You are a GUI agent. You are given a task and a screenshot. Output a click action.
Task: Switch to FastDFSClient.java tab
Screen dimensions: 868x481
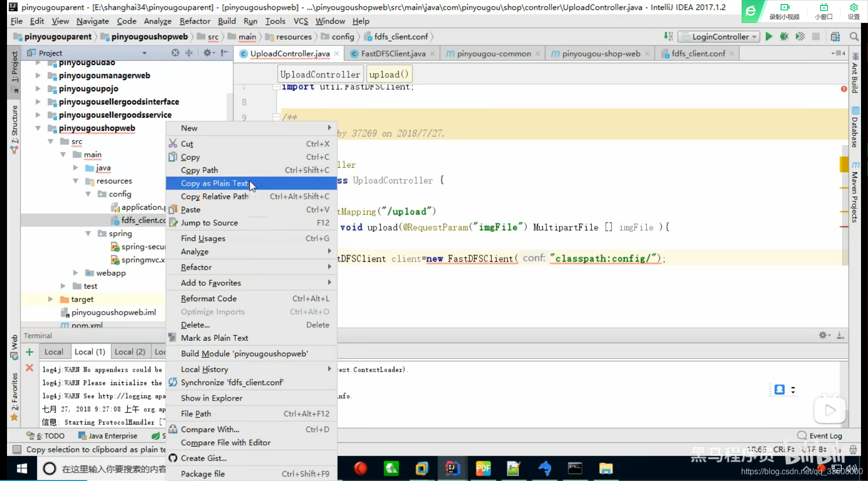tap(393, 53)
